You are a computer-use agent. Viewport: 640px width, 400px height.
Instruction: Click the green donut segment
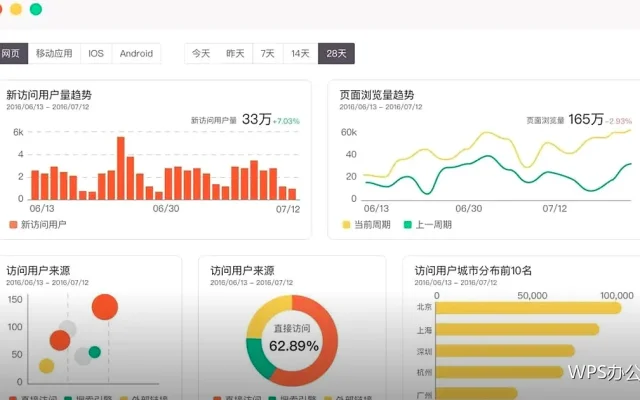(259, 359)
